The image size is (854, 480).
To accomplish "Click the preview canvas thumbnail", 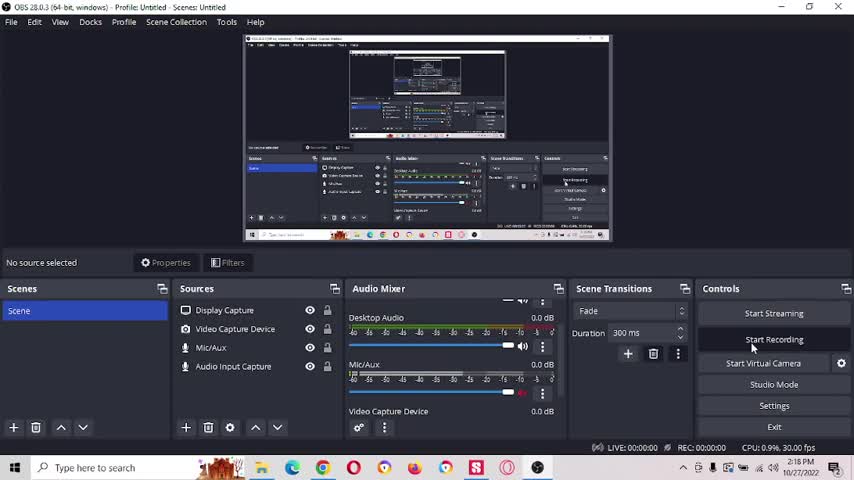I will point(428,138).
